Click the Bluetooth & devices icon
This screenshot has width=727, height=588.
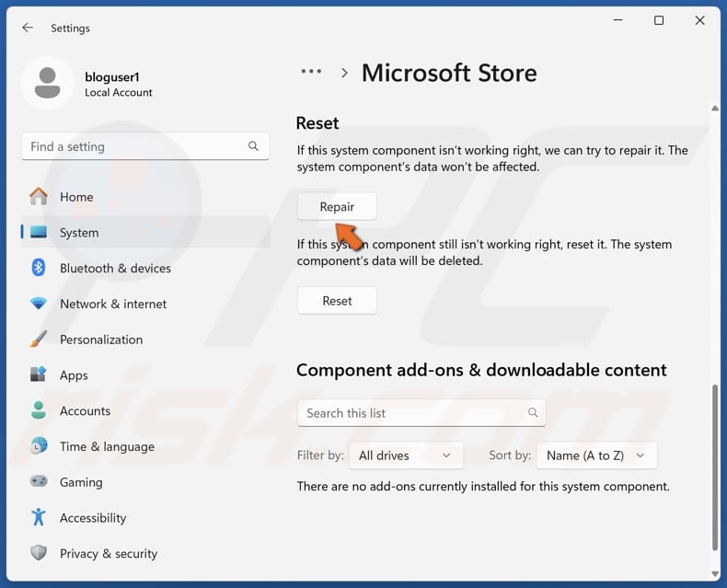39,268
